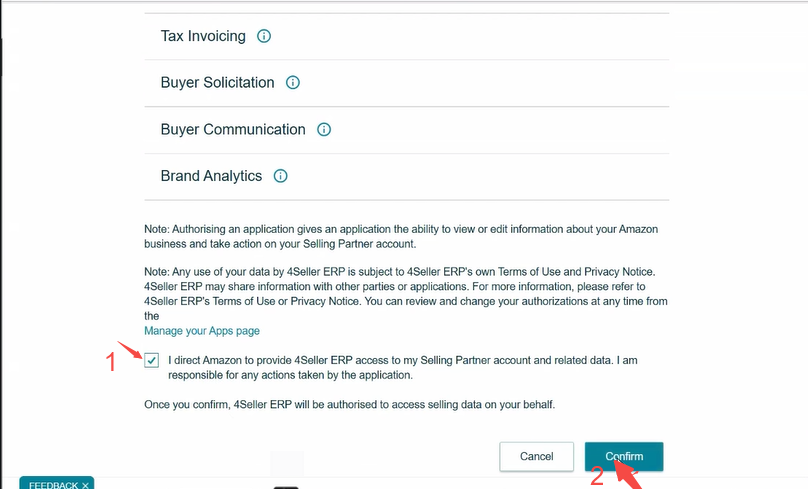Click the first Note about authorising an application
The image size is (808, 489).
point(400,236)
